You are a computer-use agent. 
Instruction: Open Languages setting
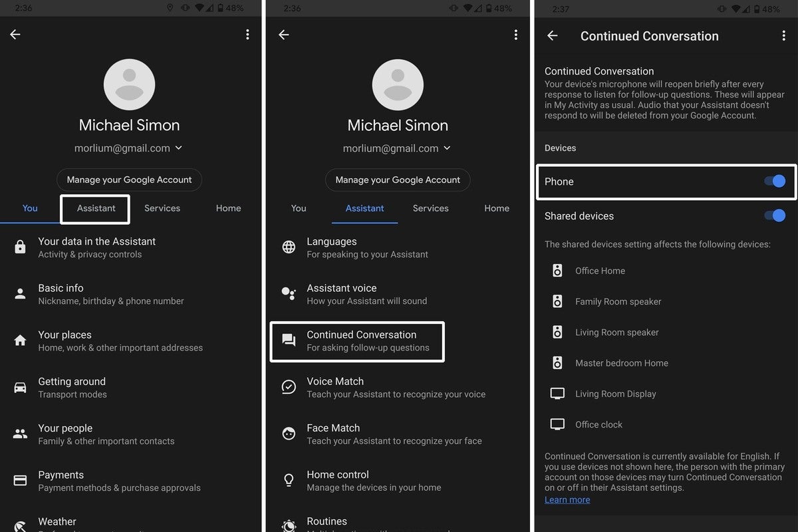(398, 247)
